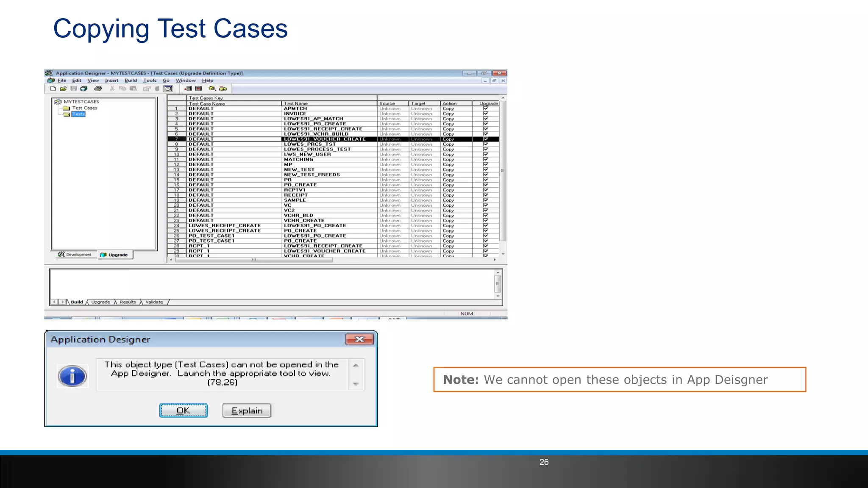Viewport: 868px width, 488px height.
Task: Click OK in the Application Designer dialog
Action: click(x=184, y=410)
